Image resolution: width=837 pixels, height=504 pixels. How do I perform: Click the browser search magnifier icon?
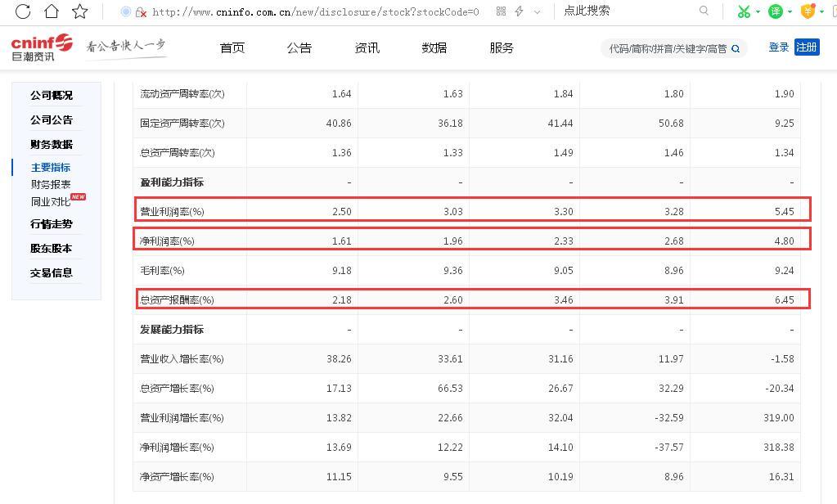point(704,11)
